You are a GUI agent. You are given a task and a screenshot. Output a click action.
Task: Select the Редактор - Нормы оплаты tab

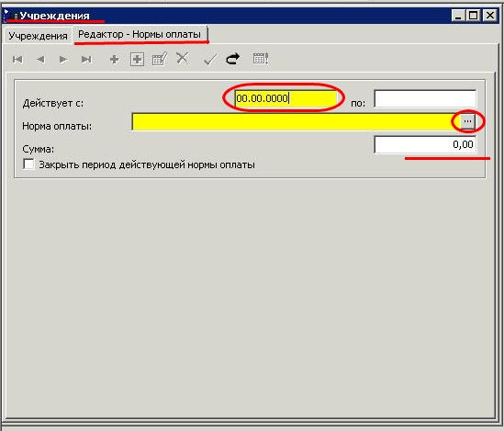pos(140,34)
